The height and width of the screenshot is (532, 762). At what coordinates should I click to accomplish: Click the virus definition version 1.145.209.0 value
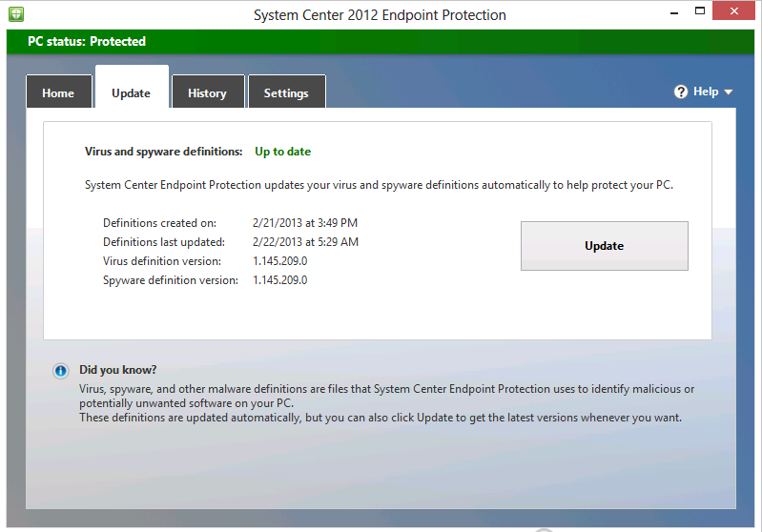280,261
